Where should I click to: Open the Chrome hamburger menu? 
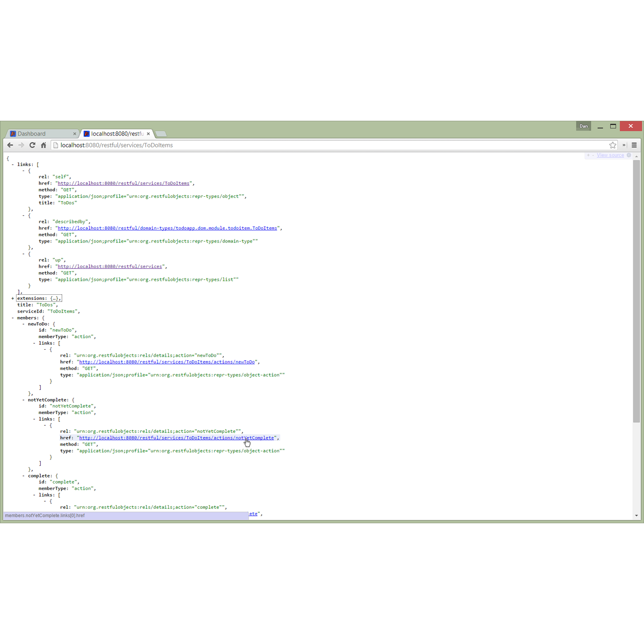[634, 145]
